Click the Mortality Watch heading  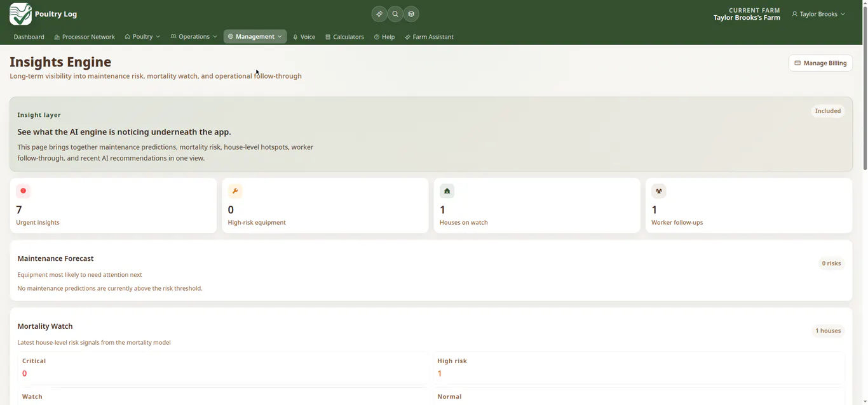click(45, 326)
